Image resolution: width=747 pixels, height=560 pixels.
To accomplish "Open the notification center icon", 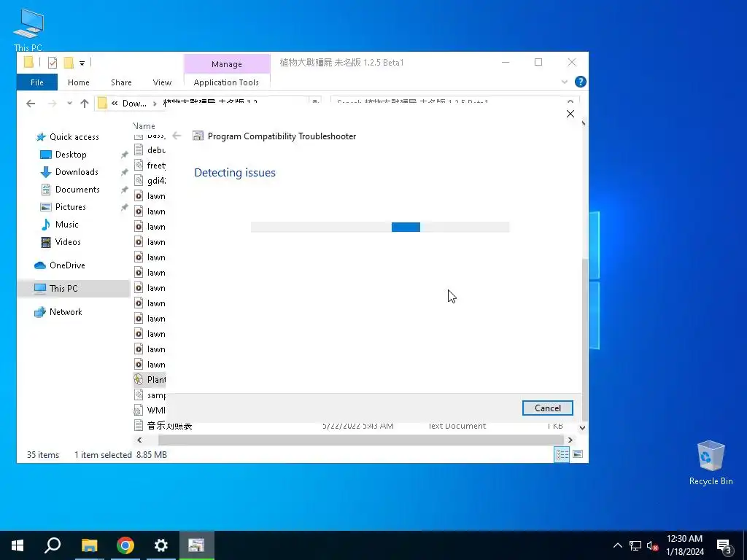I will click(x=724, y=545).
